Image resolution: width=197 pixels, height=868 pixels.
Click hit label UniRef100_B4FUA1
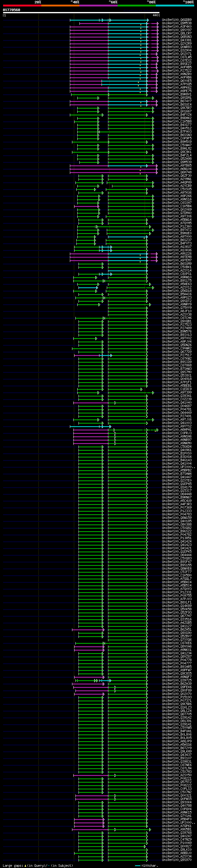click(177, 731)
